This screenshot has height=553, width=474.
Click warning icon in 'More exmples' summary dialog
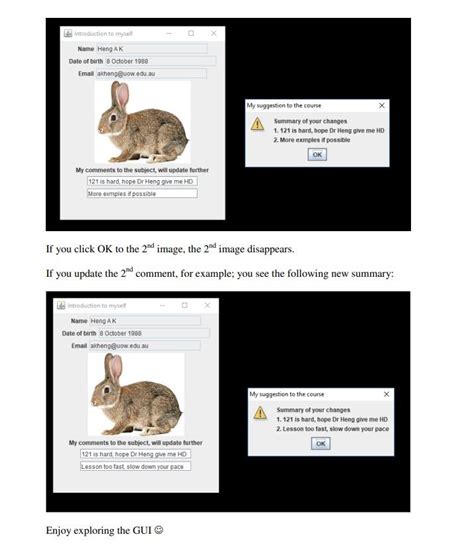(257, 124)
